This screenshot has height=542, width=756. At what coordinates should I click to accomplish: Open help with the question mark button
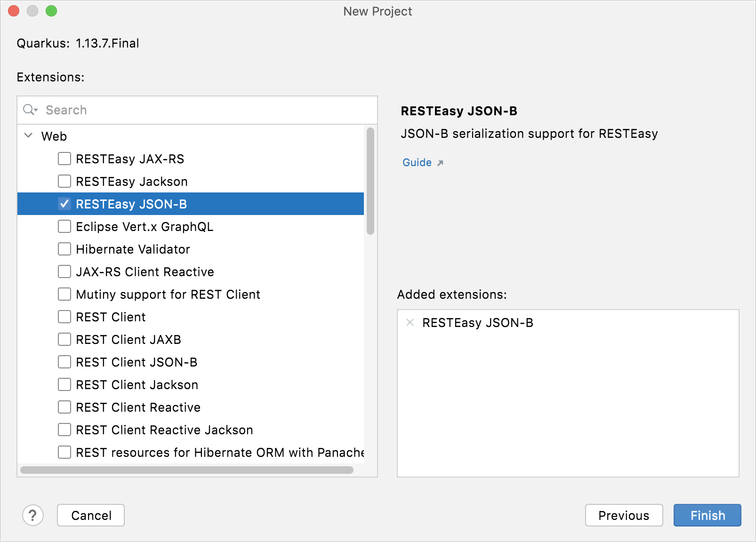(33, 515)
